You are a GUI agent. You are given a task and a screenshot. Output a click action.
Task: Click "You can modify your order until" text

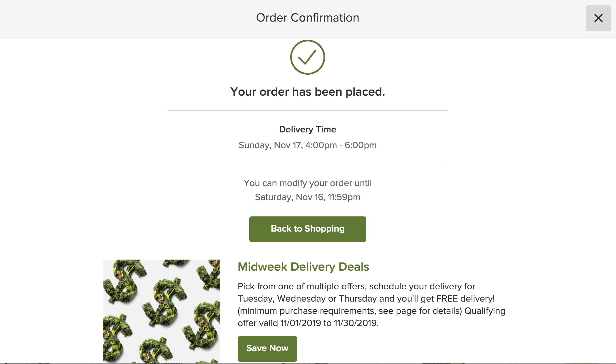[307, 183]
